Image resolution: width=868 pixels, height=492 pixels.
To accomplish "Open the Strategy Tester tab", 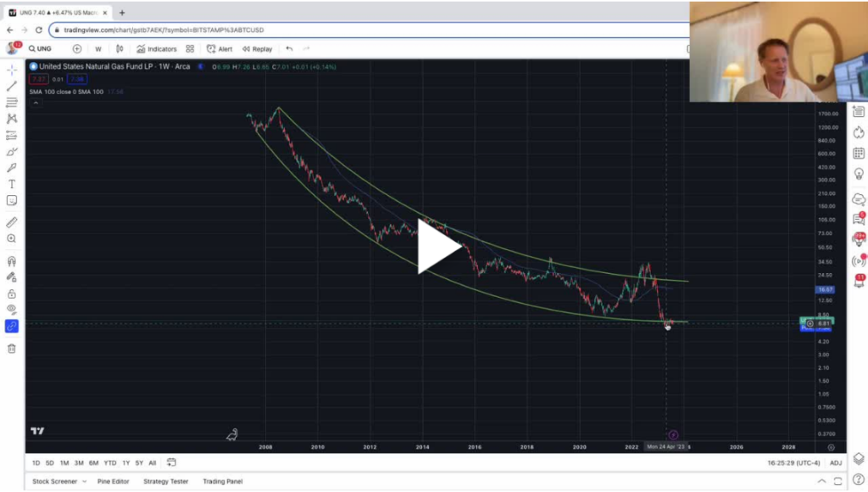I will click(165, 482).
